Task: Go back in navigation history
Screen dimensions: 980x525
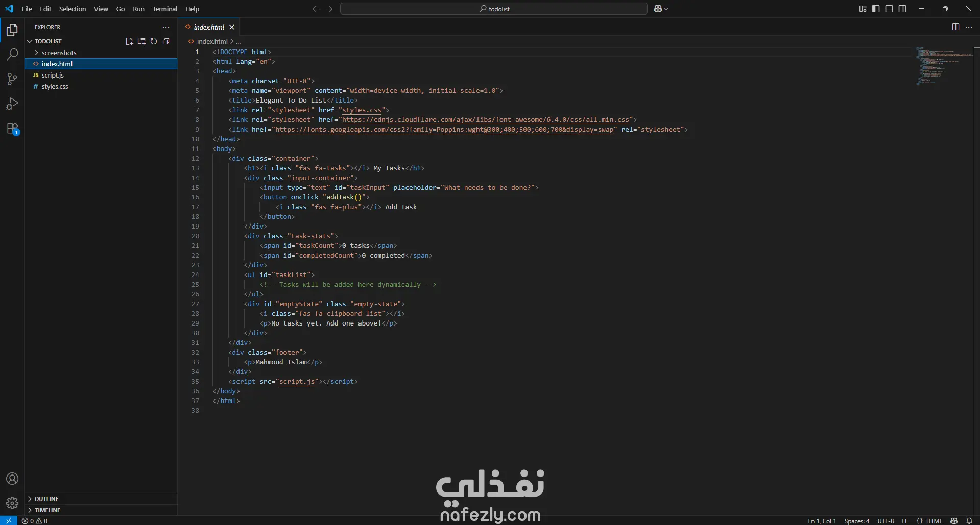Action: pos(316,9)
